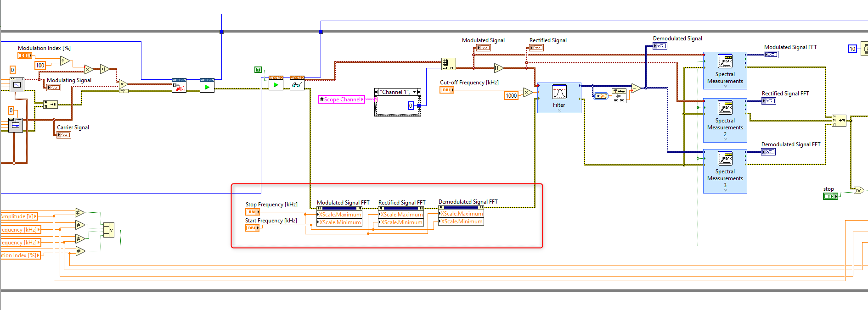Viewport: 868px width, 310px height.
Task: Click the Modulated Signal FFT graph terminal
Action: [771, 55]
